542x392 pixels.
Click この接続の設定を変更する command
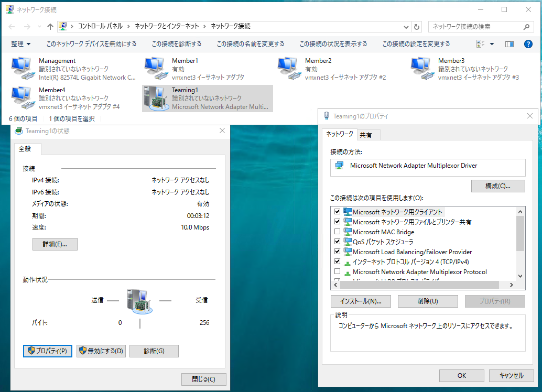(x=416, y=44)
